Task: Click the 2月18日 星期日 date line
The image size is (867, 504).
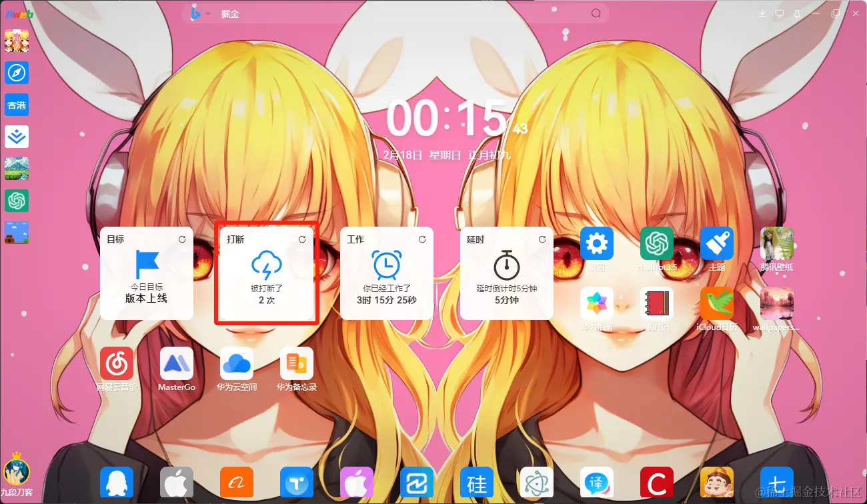Action: tap(447, 155)
